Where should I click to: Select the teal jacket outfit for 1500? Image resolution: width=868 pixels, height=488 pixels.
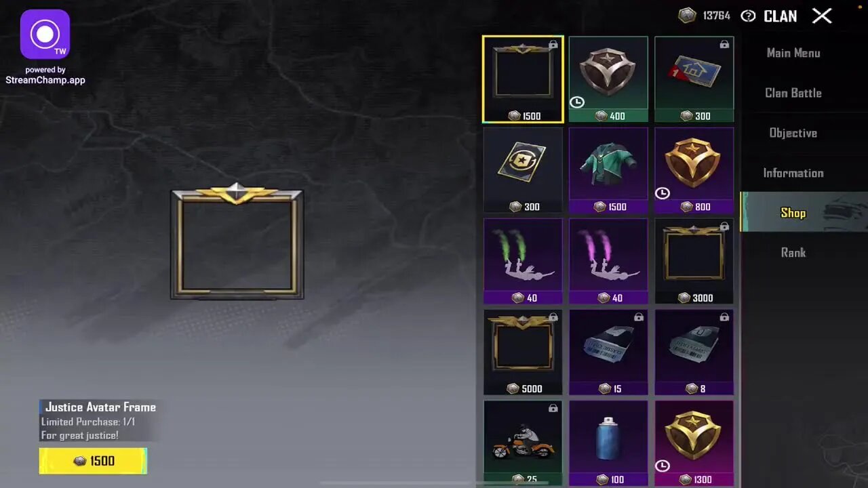(608, 170)
